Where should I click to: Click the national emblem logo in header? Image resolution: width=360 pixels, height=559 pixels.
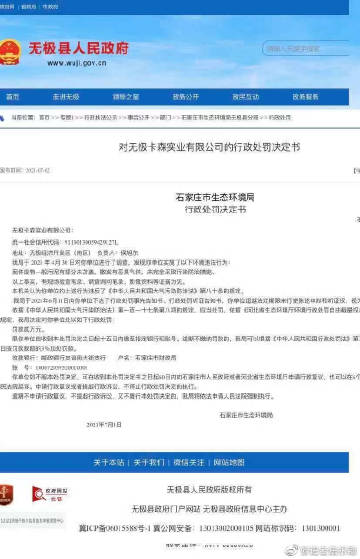(x=9, y=52)
